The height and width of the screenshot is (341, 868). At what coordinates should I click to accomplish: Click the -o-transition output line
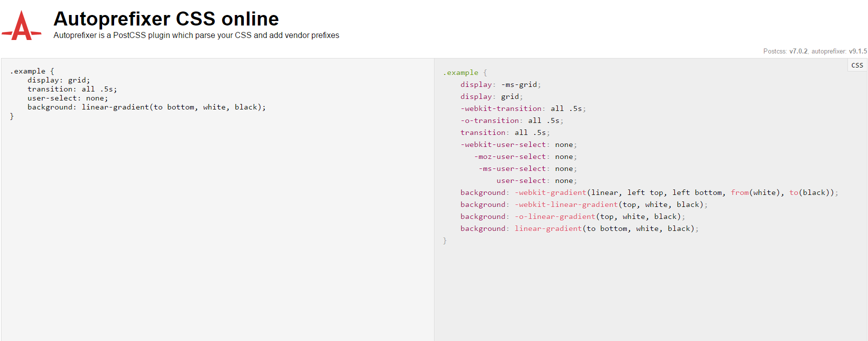click(512, 120)
